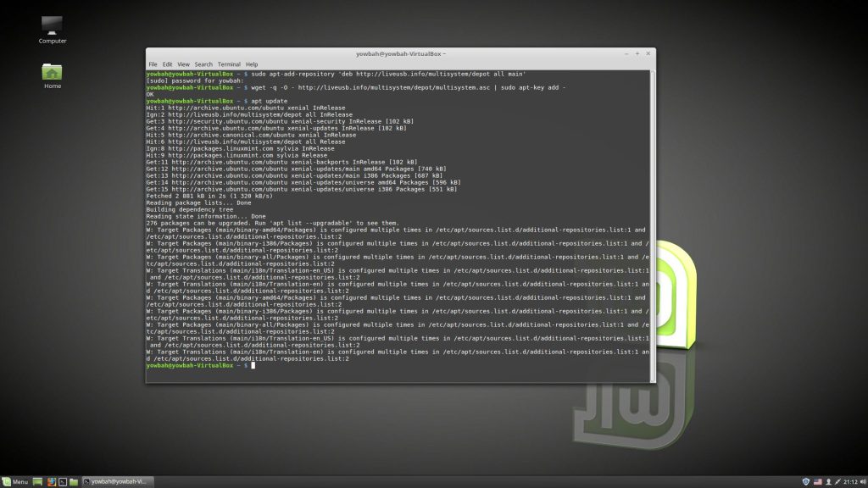Viewport: 868px width, 488px height.
Task: Open the terminal File menu
Action: pos(153,64)
